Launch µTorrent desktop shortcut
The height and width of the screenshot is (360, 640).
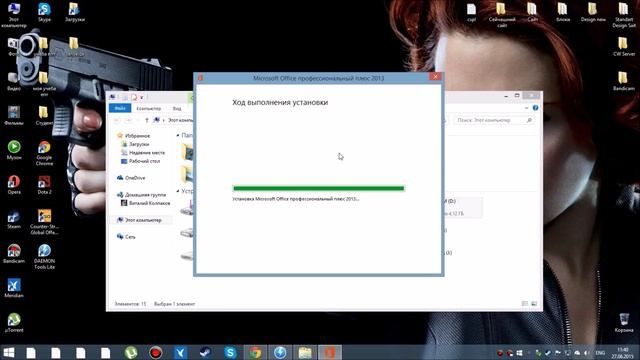tap(14, 322)
